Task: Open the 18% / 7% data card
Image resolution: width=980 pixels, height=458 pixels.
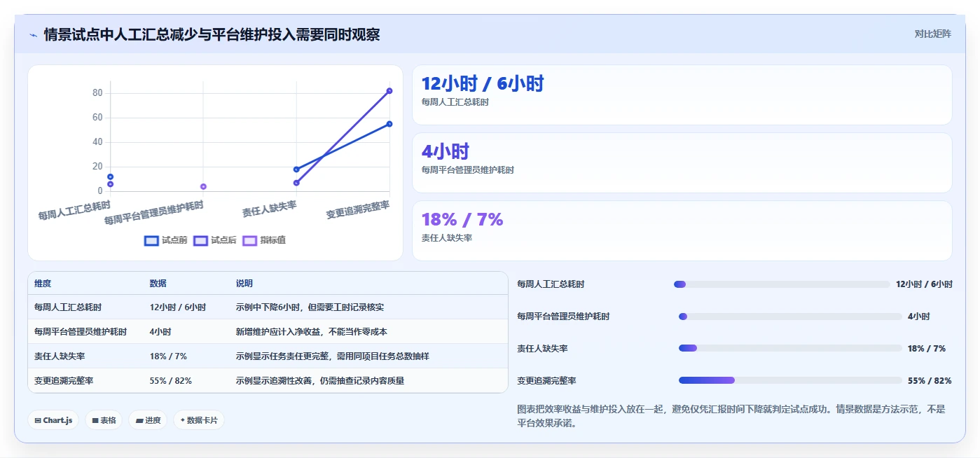Action: click(682, 230)
